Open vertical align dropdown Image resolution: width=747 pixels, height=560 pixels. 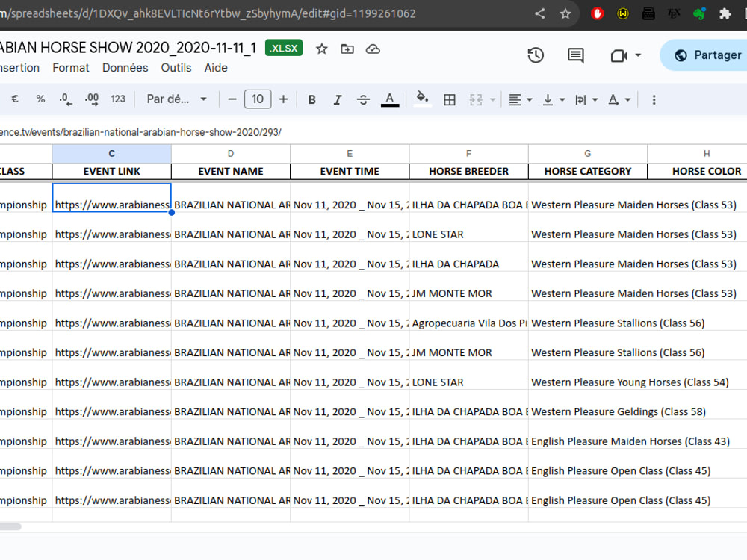554,99
